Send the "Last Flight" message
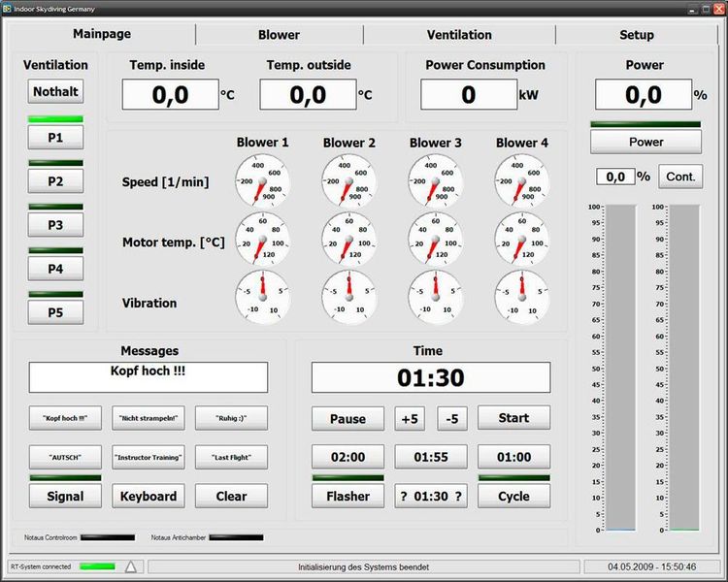728x582 pixels. [231, 457]
